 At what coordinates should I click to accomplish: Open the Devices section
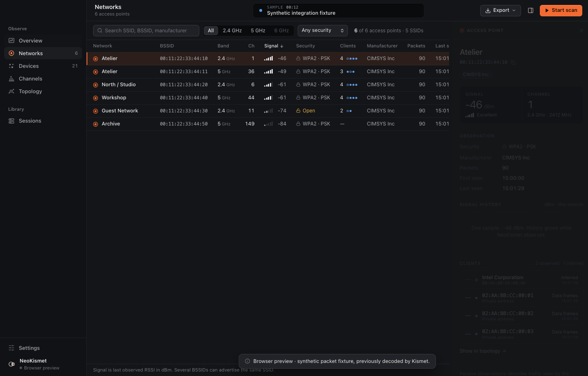pyautogui.click(x=43, y=66)
